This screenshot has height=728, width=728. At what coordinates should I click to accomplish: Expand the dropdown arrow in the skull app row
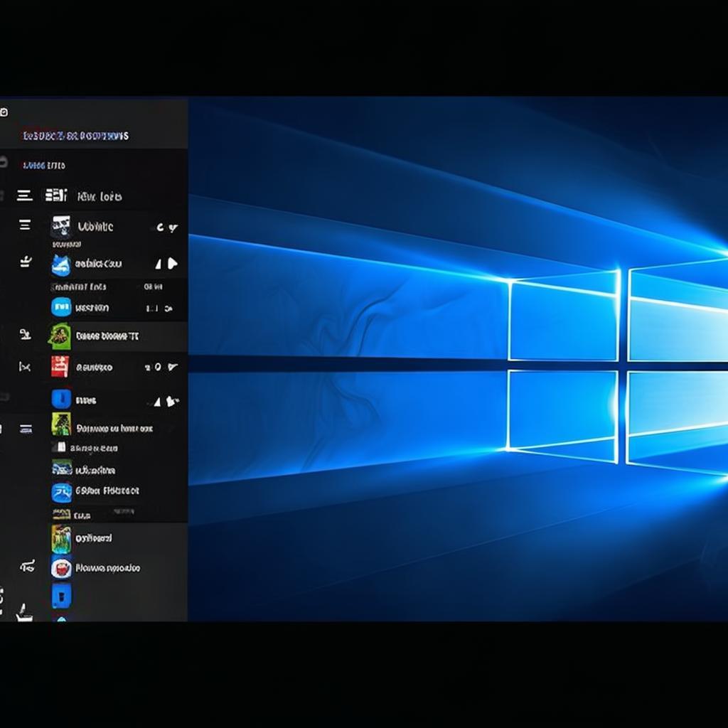coord(173,227)
